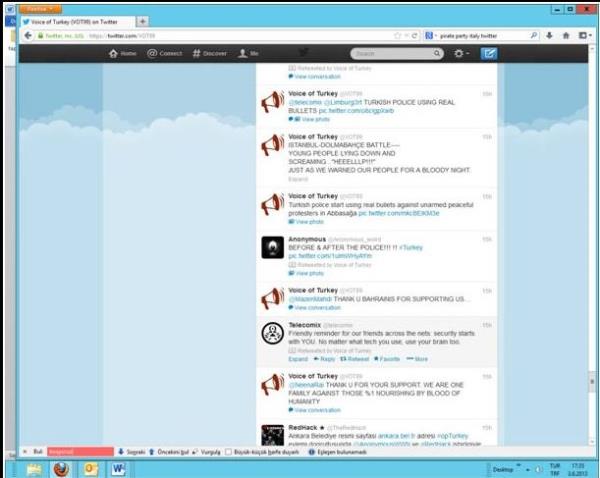Select the Voice of Turkey on Twitter tab

pyautogui.click(x=78, y=22)
